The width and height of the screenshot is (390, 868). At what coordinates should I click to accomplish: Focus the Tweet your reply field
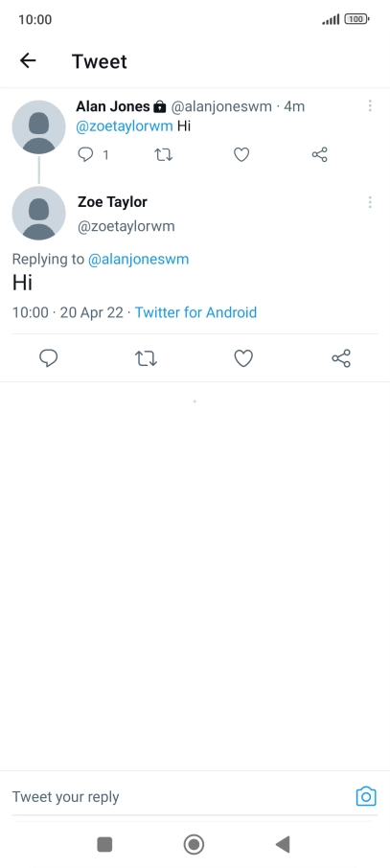[178, 796]
